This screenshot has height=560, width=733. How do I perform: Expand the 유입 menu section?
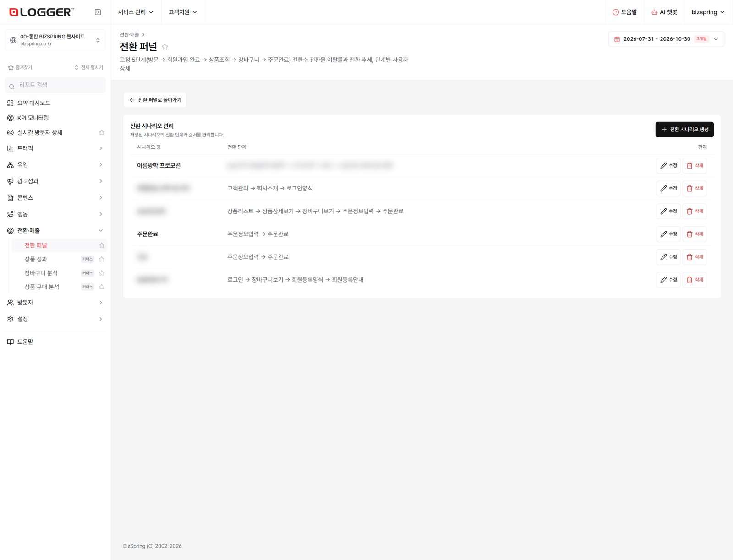55,165
